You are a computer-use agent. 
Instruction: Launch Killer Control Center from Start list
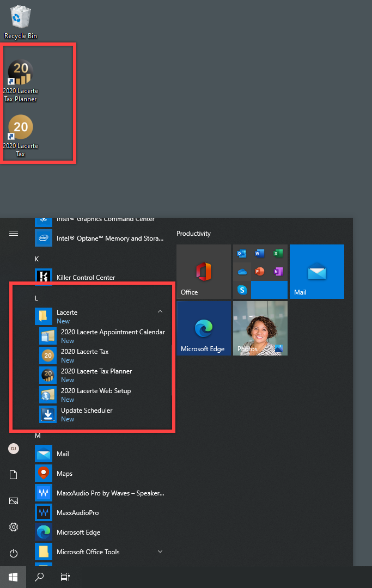[100, 278]
